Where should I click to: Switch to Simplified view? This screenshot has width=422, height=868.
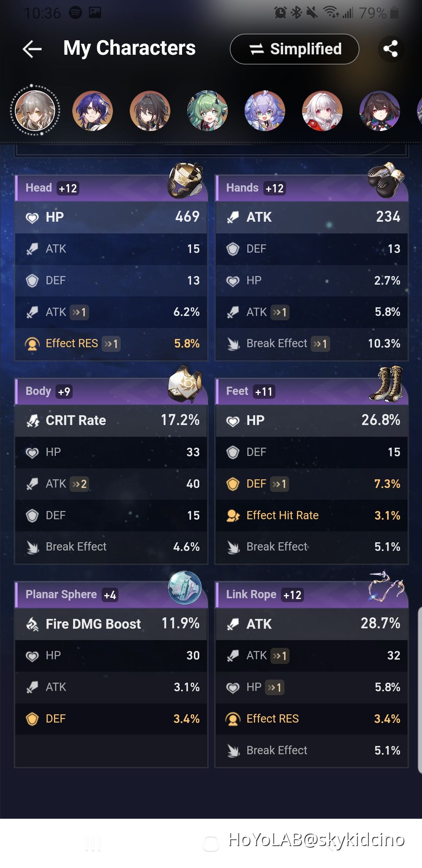295,48
